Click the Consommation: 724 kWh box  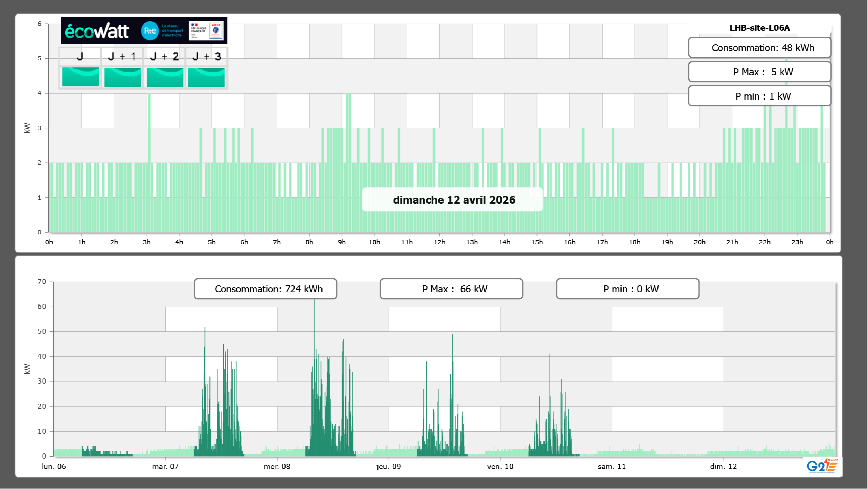click(x=265, y=289)
